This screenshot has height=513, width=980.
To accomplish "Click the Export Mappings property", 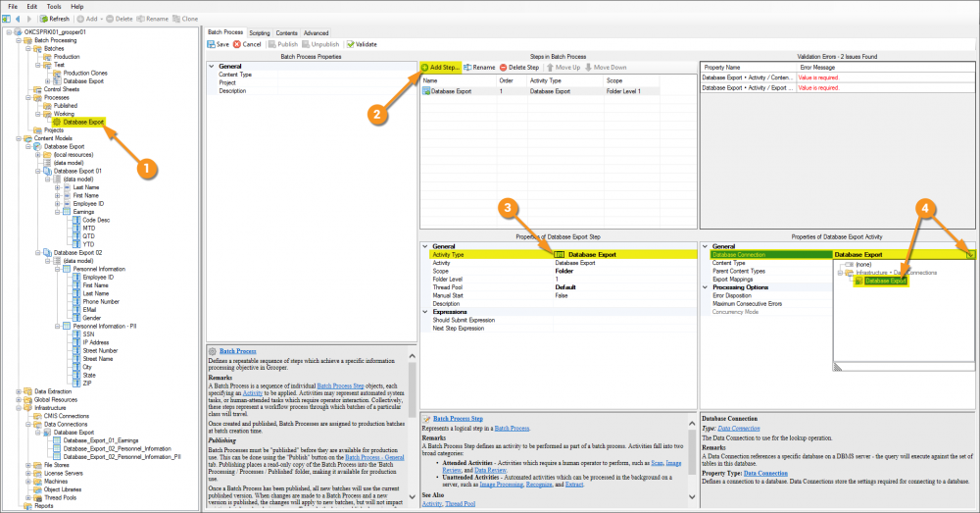I will [732, 279].
